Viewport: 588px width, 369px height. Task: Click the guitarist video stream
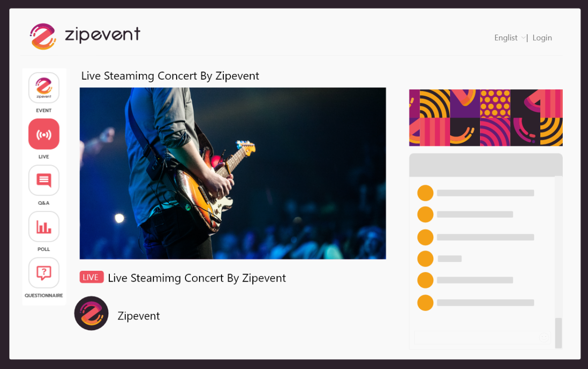(x=232, y=173)
